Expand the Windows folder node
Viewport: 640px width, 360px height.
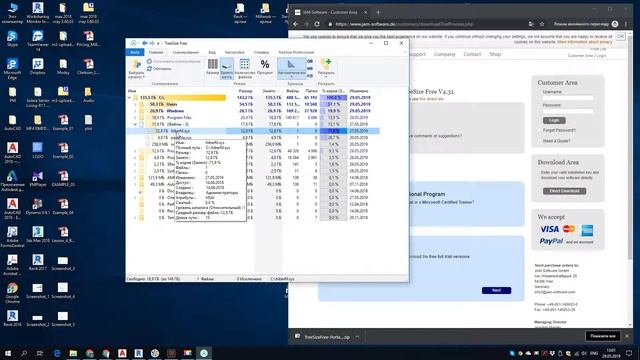(136, 111)
